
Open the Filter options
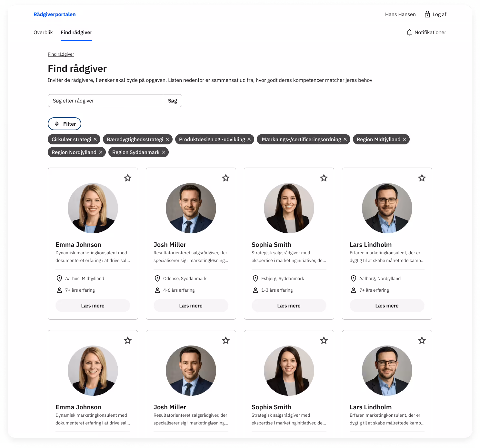tap(65, 124)
